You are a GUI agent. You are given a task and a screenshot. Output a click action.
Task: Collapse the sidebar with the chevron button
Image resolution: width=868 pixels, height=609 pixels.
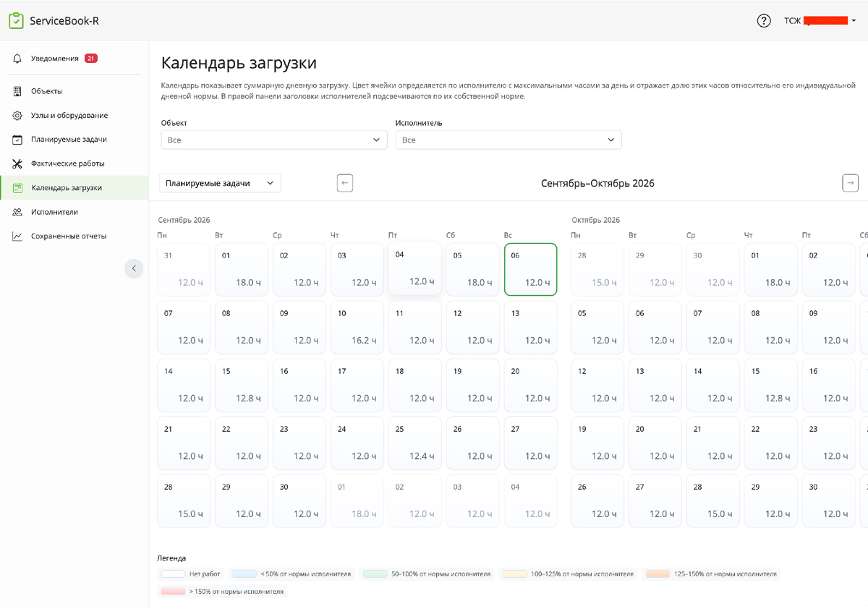(x=134, y=268)
